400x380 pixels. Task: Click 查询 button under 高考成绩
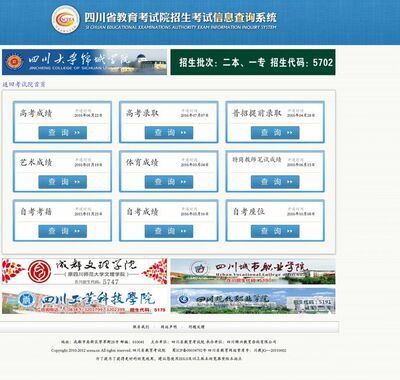(63, 133)
